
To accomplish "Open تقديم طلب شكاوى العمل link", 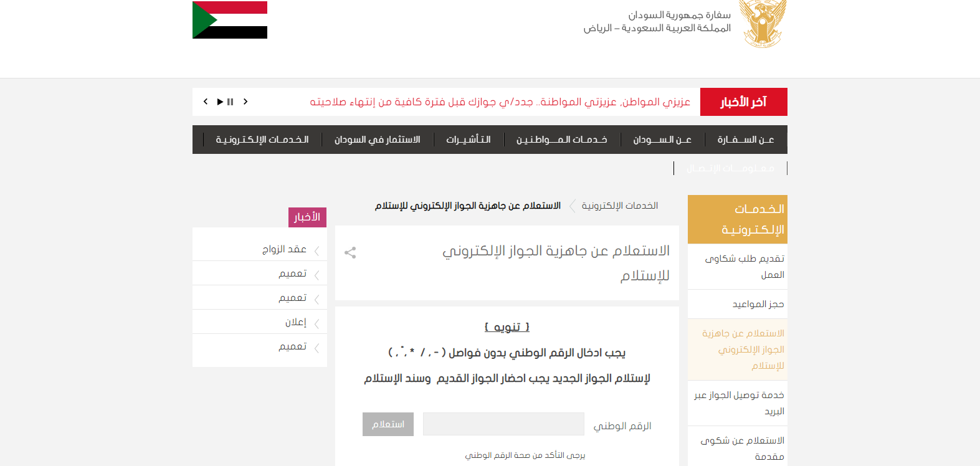I will [x=744, y=267].
